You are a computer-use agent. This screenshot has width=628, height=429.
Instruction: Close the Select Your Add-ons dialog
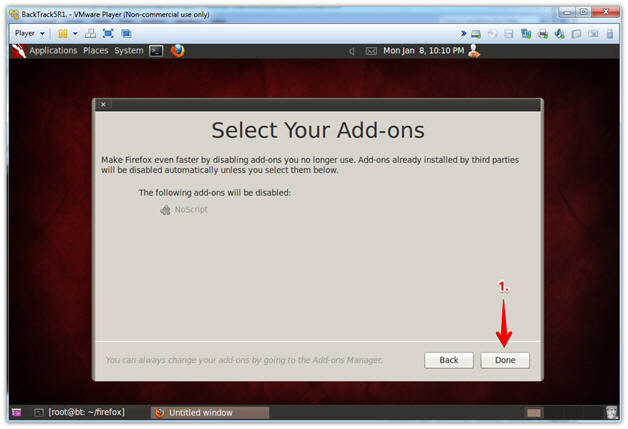(103, 104)
